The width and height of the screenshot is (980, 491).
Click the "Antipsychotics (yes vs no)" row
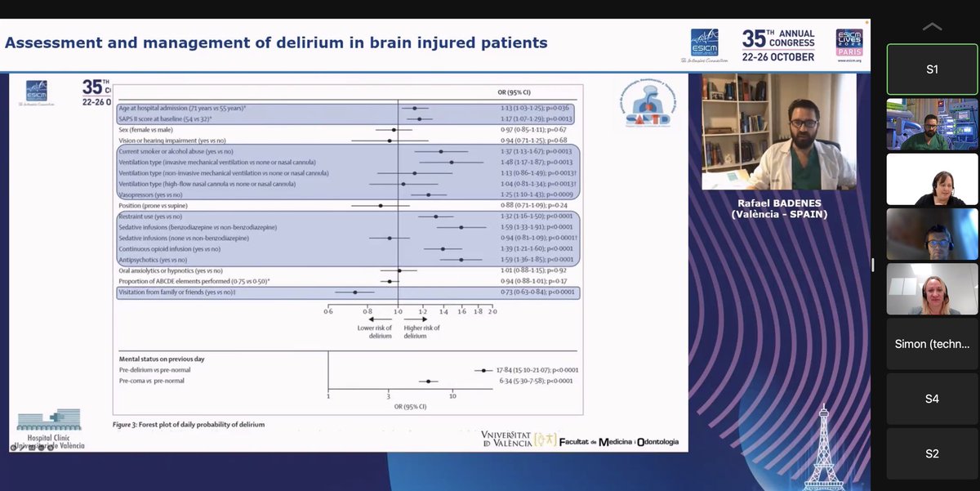(x=345, y=260)
